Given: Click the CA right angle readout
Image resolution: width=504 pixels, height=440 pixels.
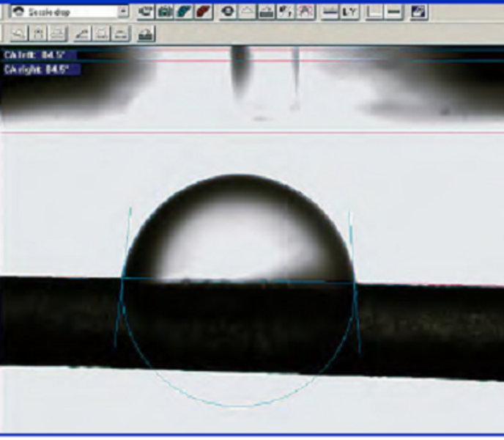Looking at the screenshot, I should point(37,69).
